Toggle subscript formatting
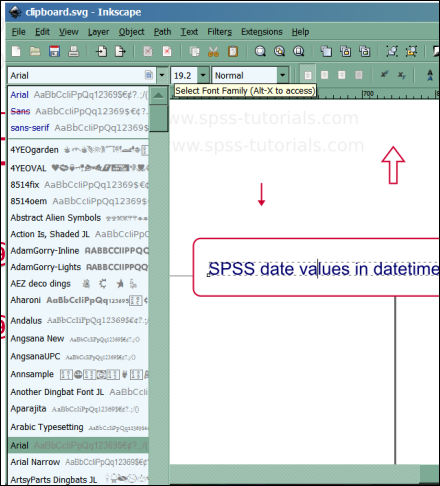 [402, 75]
